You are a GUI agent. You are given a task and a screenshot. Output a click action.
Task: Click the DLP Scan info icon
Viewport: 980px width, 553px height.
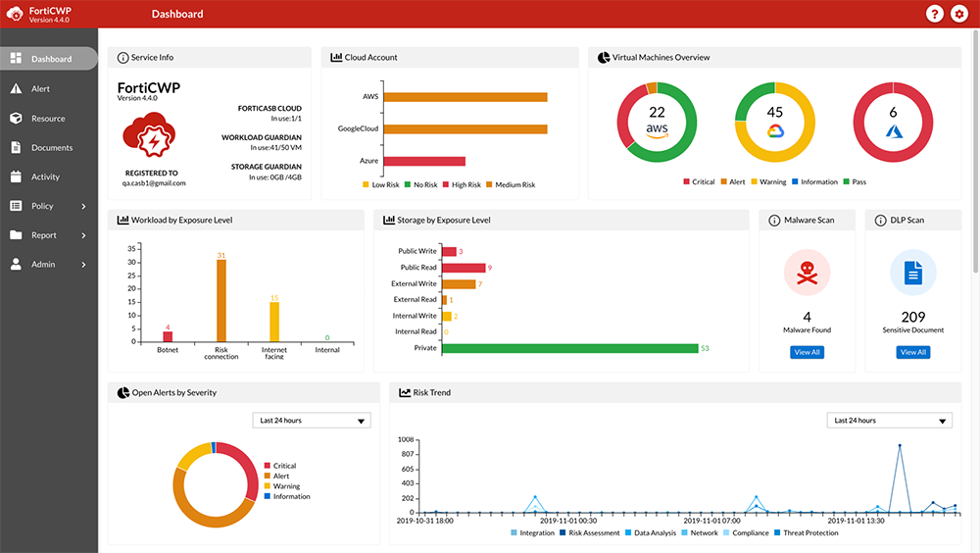tap(881, 221)
